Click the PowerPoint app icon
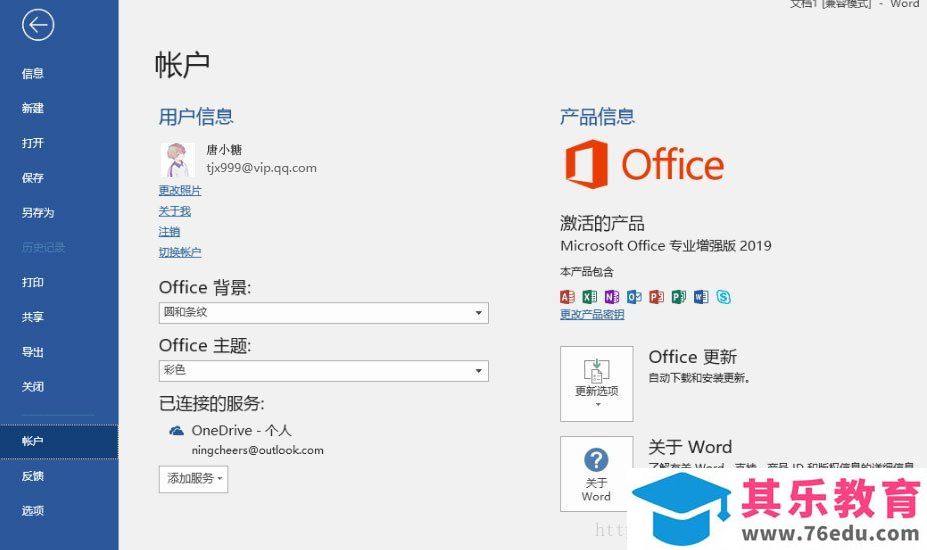 (x=656, y=296)
